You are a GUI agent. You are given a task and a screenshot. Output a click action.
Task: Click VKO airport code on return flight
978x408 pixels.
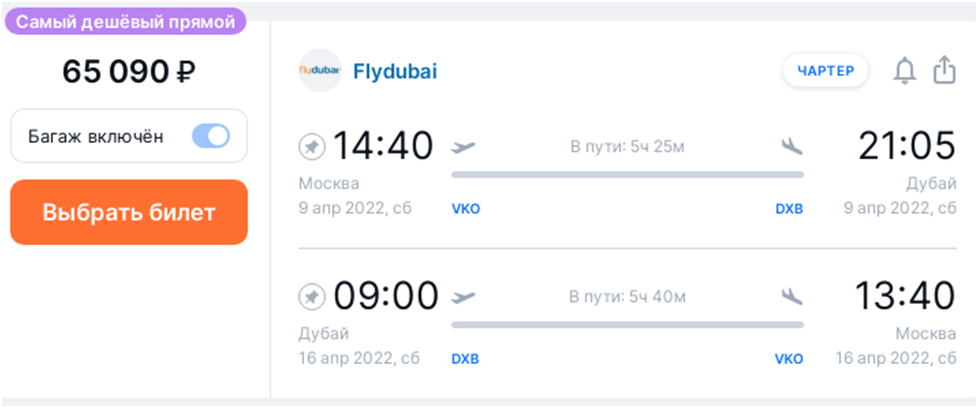tap(789, 359)
